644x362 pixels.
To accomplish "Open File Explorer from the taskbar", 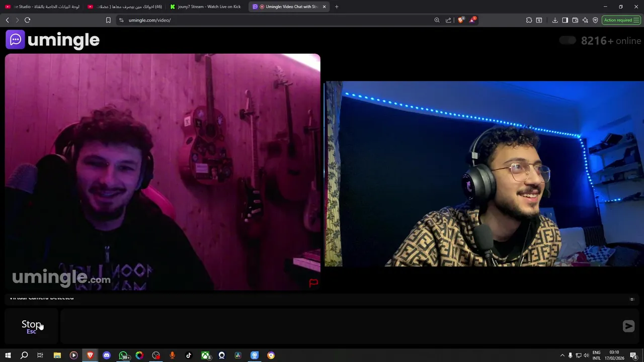I will [x=57, y=355].
